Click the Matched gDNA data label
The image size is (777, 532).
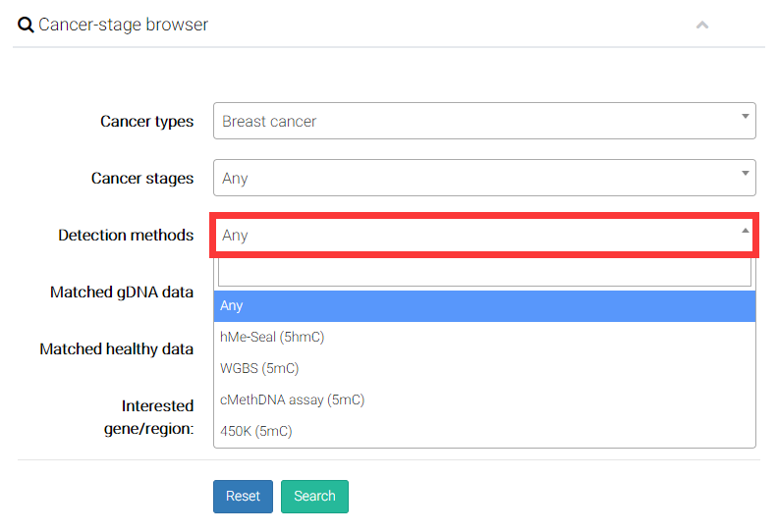point(122,293)
